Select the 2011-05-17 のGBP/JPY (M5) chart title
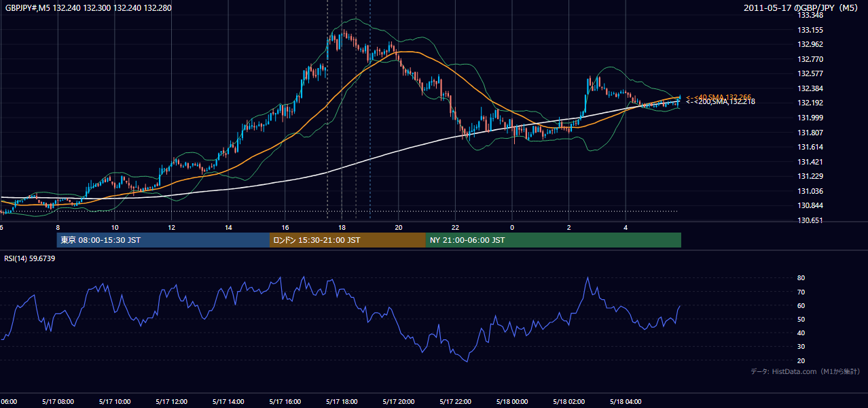Screen dimensions: 868x408 point(802,7)
